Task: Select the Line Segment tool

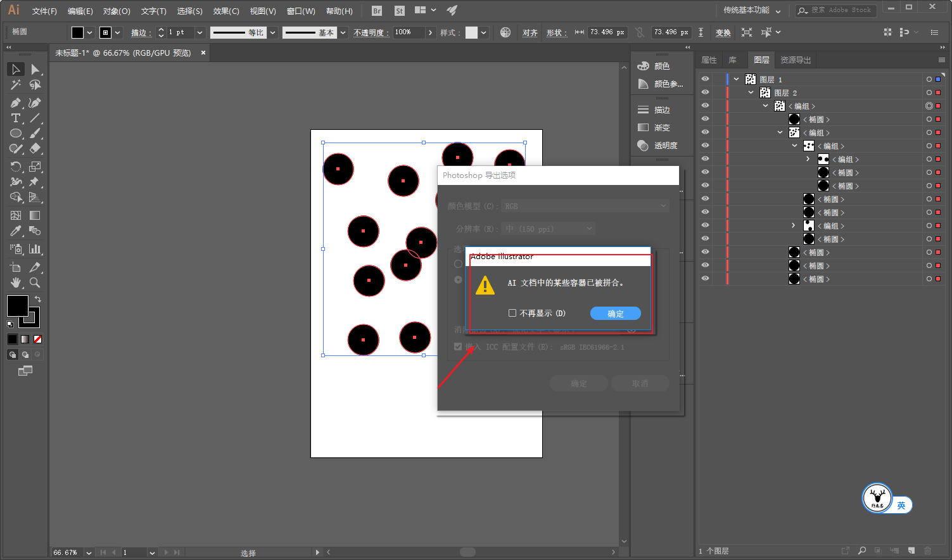Action: [x=35, y=118]
